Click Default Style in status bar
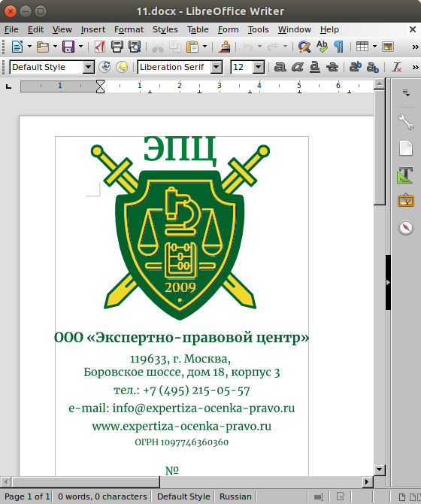This screenshot has width=421, height=504. point(183,496)
